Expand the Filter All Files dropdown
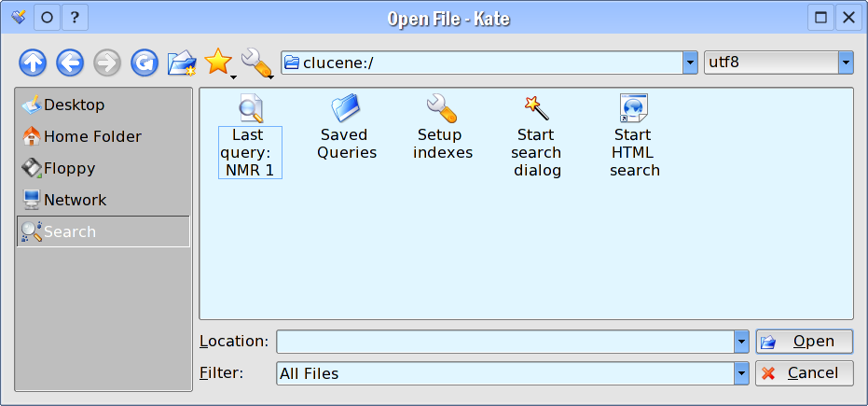The width and height of the screenshot is (868, 406). tap(741, 373)
